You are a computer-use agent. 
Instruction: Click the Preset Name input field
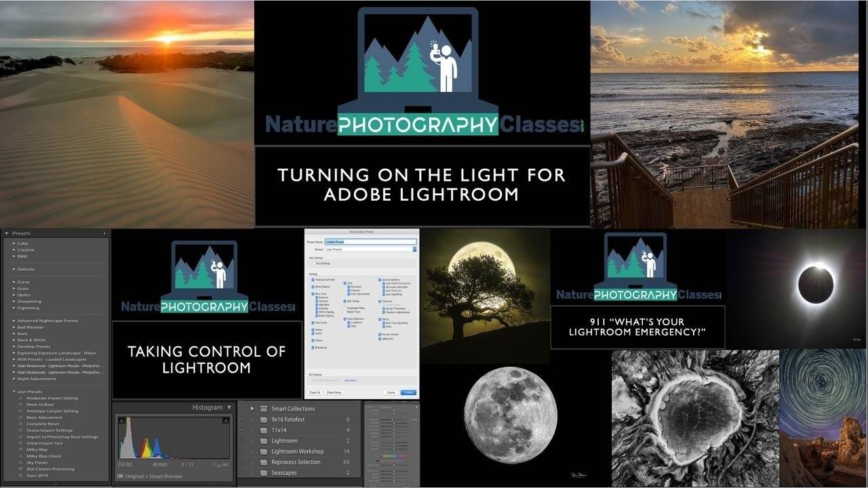(370, 241)
